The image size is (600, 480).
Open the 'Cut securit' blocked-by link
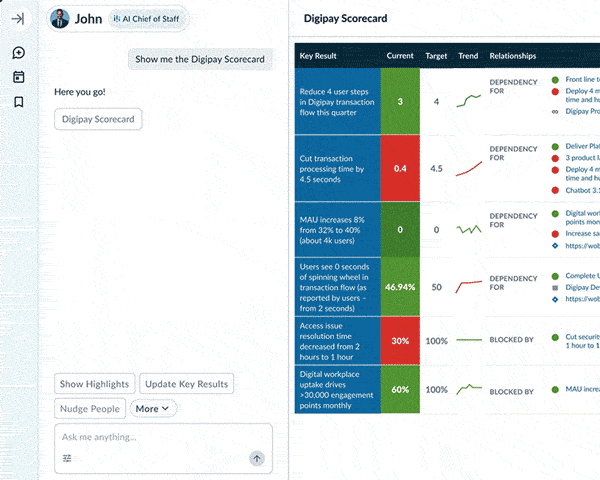[x=582, y=341]
